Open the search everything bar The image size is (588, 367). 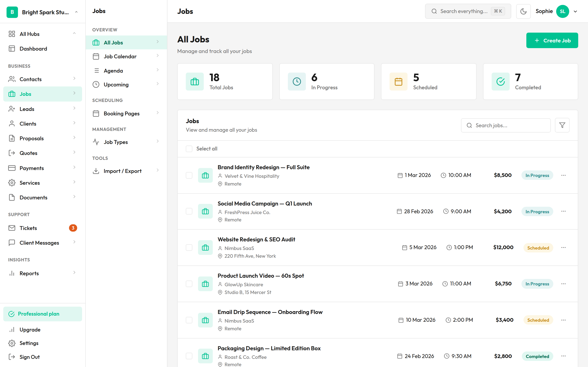[468, 11]
